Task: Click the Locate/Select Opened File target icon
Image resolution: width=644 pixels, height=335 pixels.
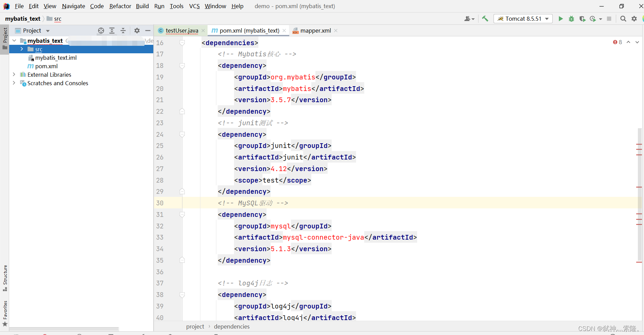Action: coord(101,31)
